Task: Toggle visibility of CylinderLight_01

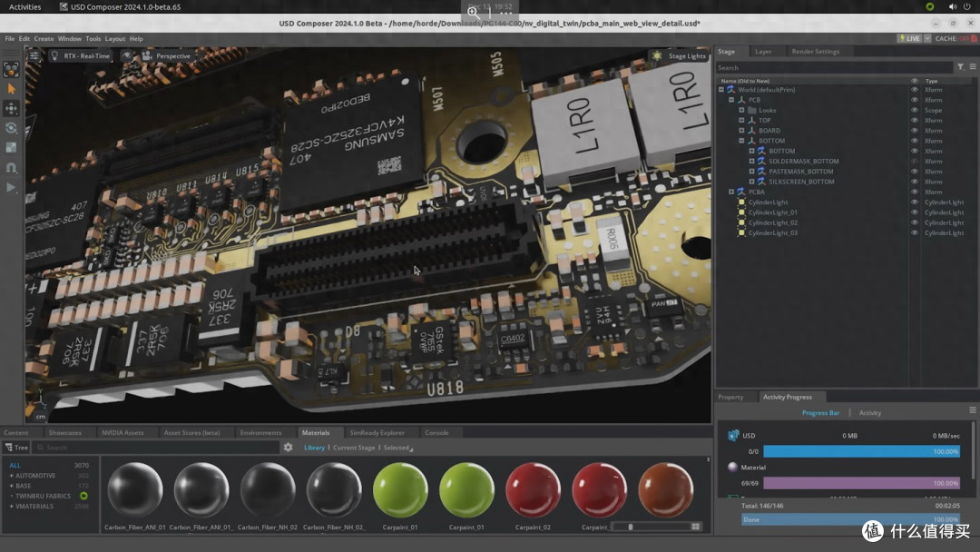Action: 915,212
